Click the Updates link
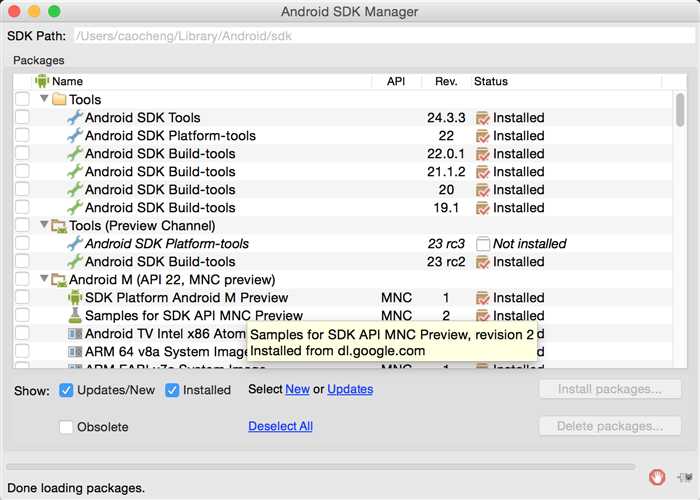 (x=350, y=389)
